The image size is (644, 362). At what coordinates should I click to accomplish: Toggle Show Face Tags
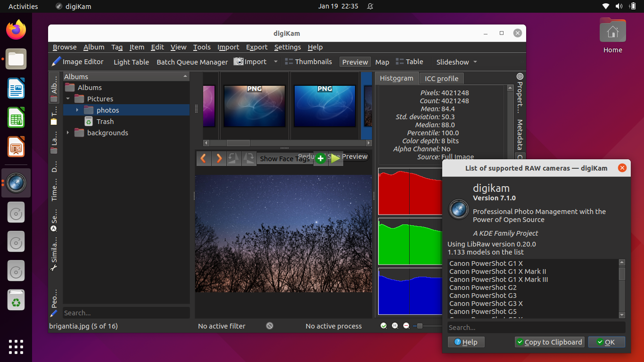284,159
